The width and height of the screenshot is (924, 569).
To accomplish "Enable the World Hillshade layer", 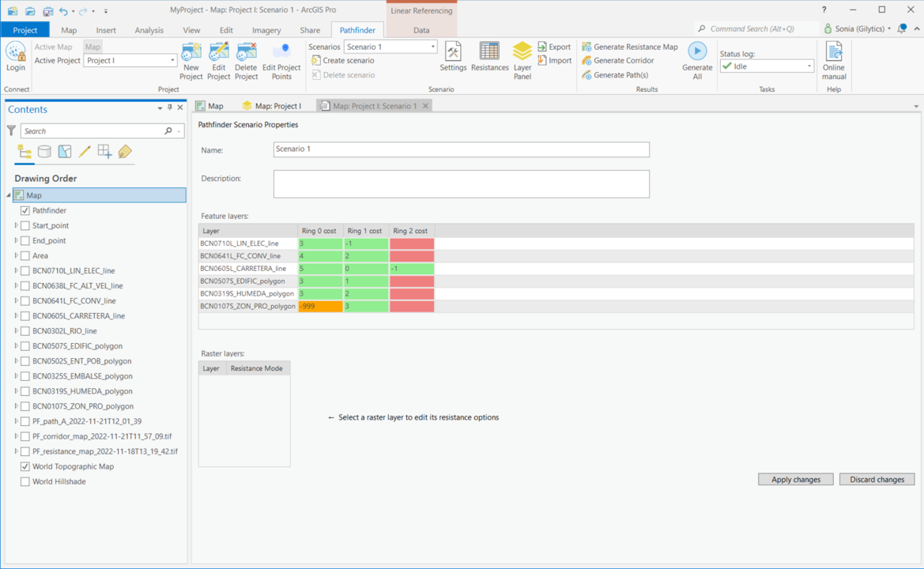I will [x=25, y=481].
